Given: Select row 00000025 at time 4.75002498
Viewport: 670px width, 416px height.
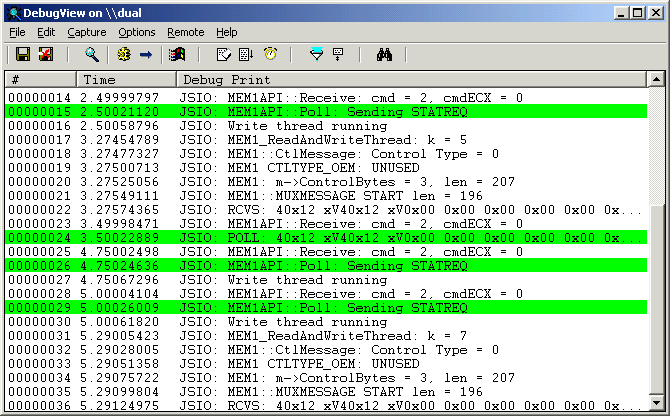Looking at the screenshot, I should tap(326, 252).
